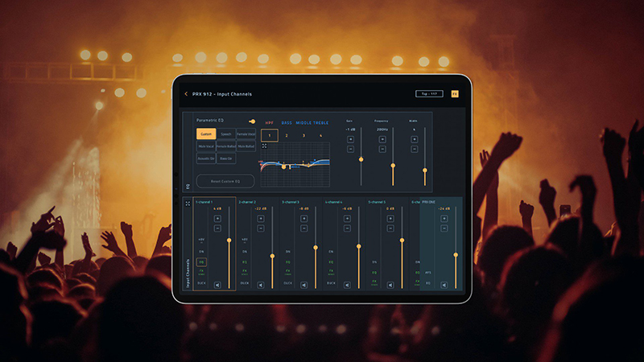Toggle EQ on channel 1
644x362 pixels.
[x=201, y=262]
